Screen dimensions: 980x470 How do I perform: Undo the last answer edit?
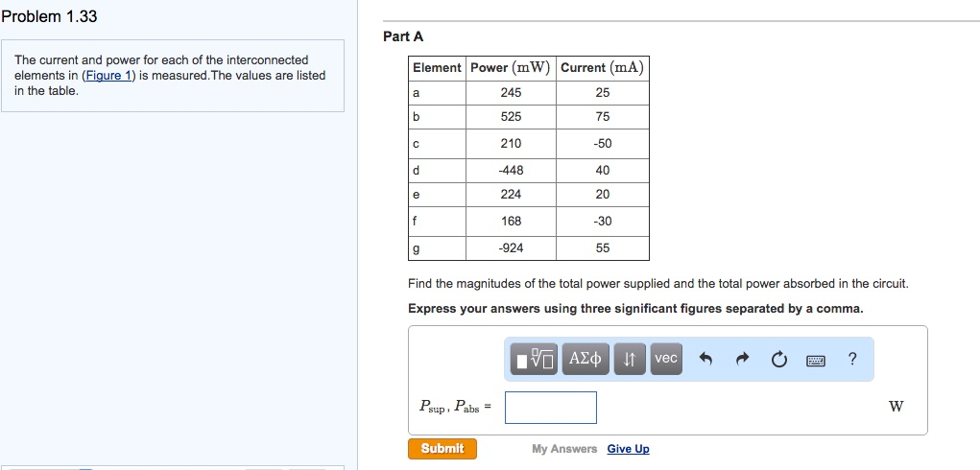pos(705,360)
